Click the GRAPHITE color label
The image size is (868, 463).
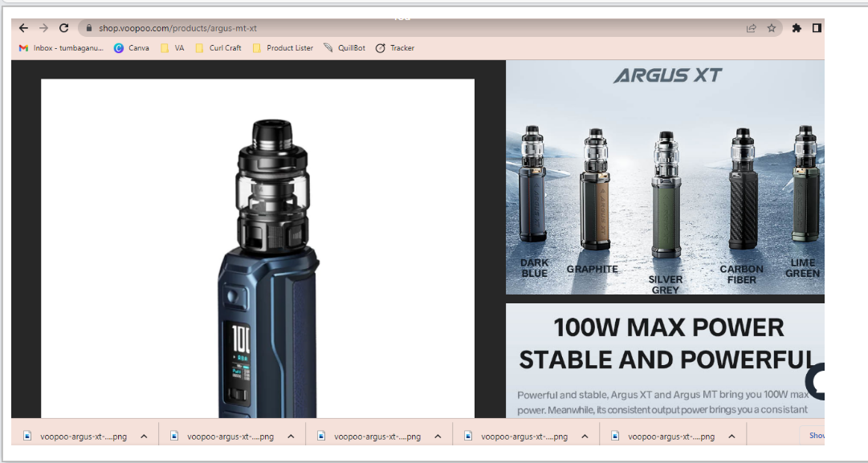click(592, 270)
